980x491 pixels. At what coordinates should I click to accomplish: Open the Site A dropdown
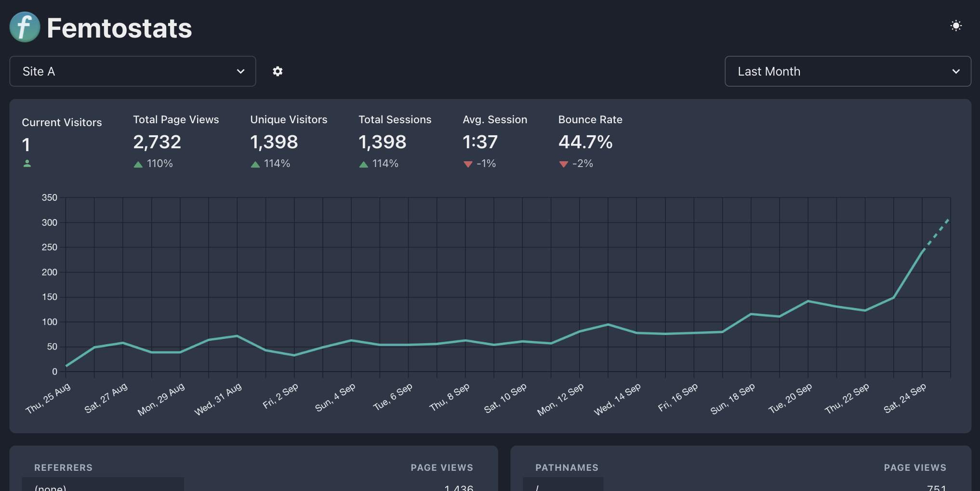click(132, 71)
